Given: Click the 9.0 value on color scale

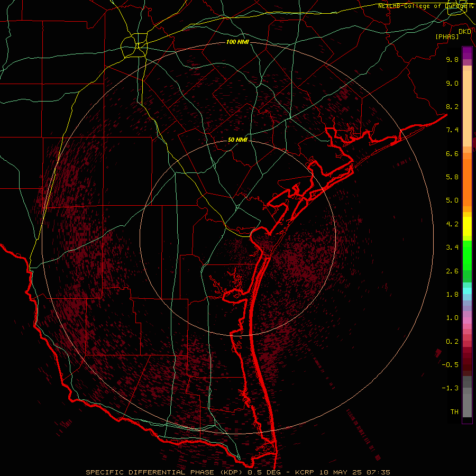Looking at the screenshot, I should (x=452, y=83).
